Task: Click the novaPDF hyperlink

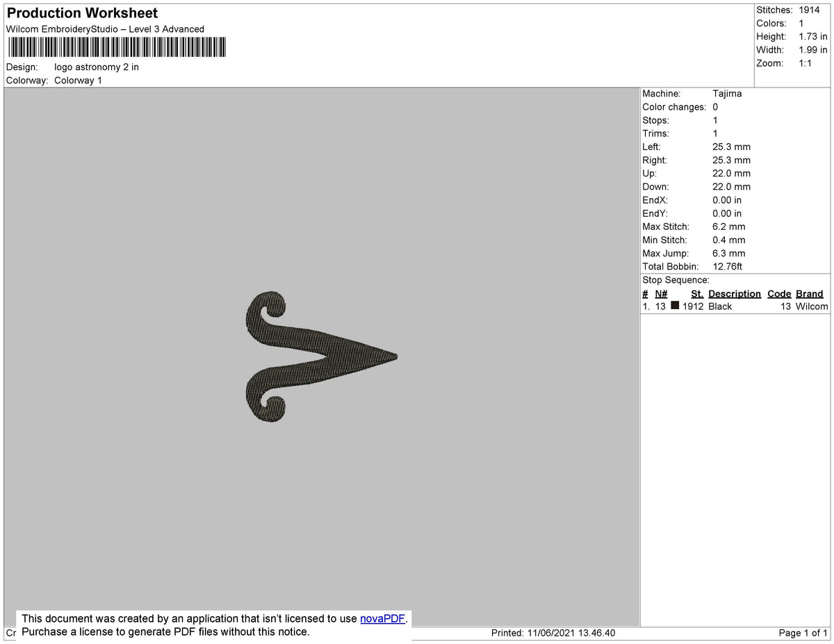Action: coord(382,618)
